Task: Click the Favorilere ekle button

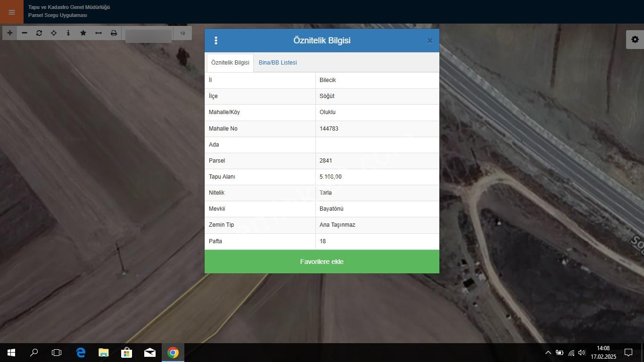Action: coord(322,262)
